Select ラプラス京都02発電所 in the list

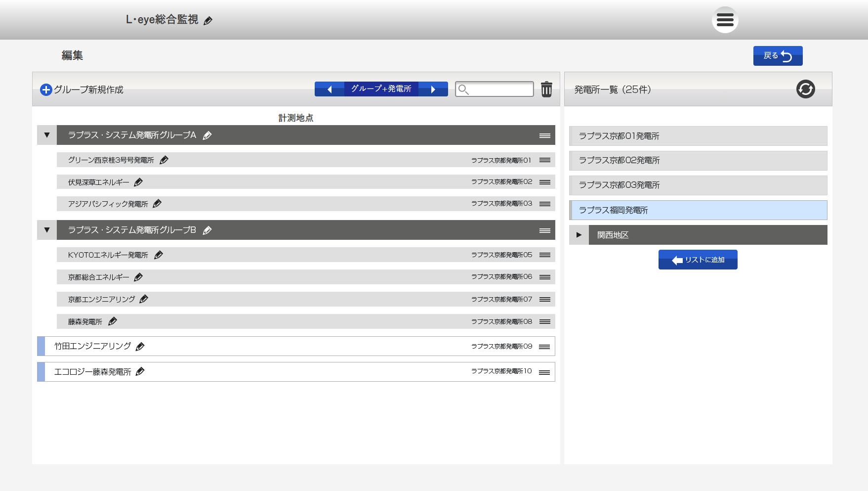[698, 161]
